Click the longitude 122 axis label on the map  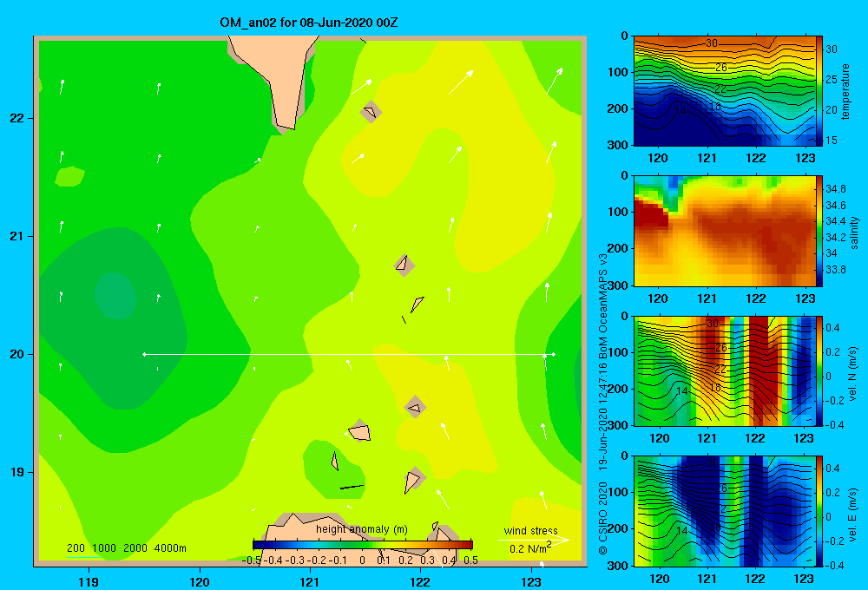tap(420, 581)
